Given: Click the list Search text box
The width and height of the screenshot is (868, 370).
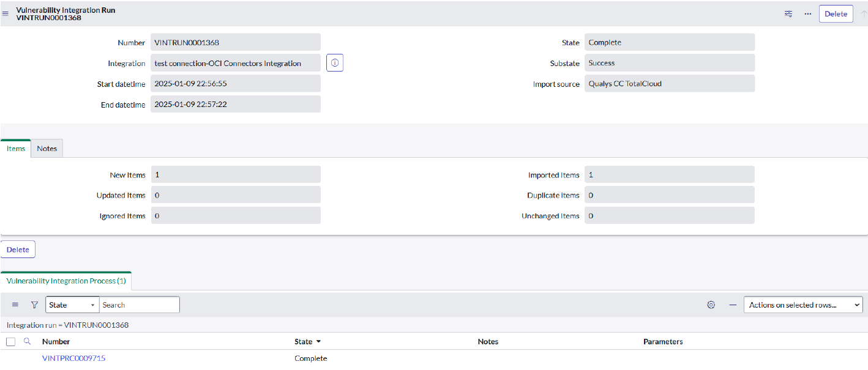Looking at the screenshot, I should click(139, 305).
